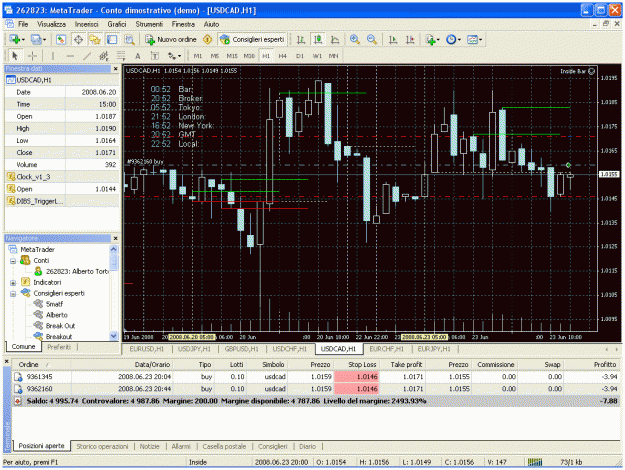Click Stop Loss 1.0146 of order 9362160

click(357, 389)
